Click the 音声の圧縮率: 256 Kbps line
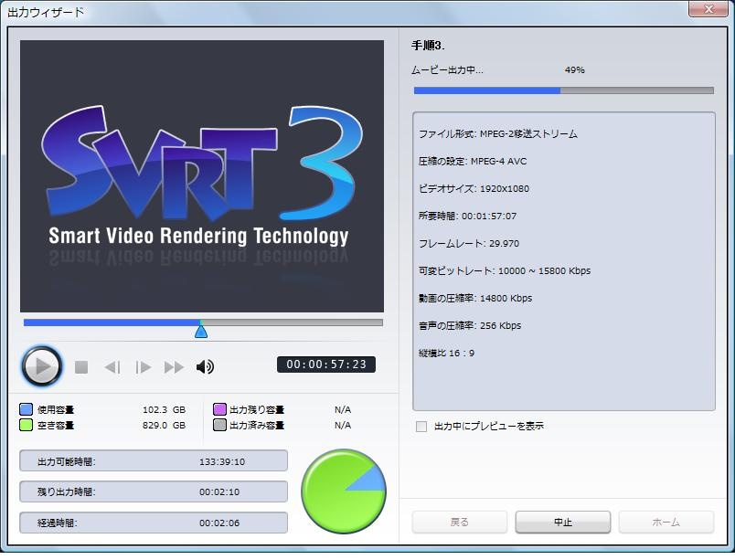735x560 pixels. click(470, 325)
